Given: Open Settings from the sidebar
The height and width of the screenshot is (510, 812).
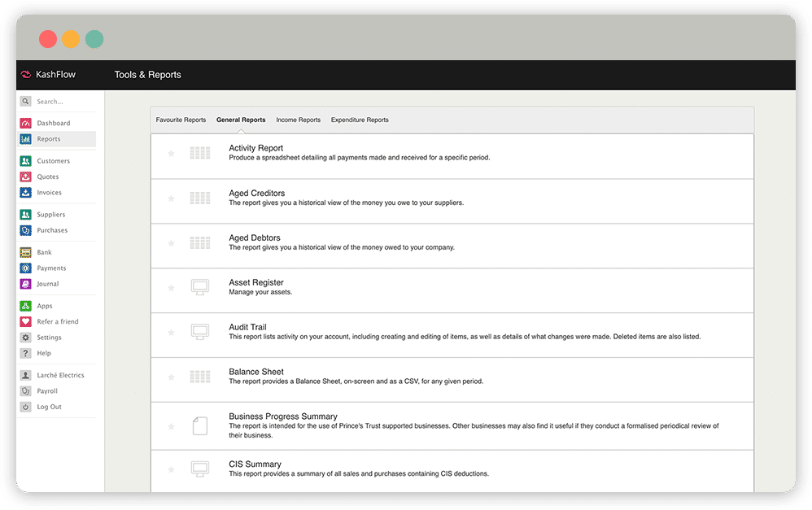Looking at the screenshot, I should tap(49, 338).
